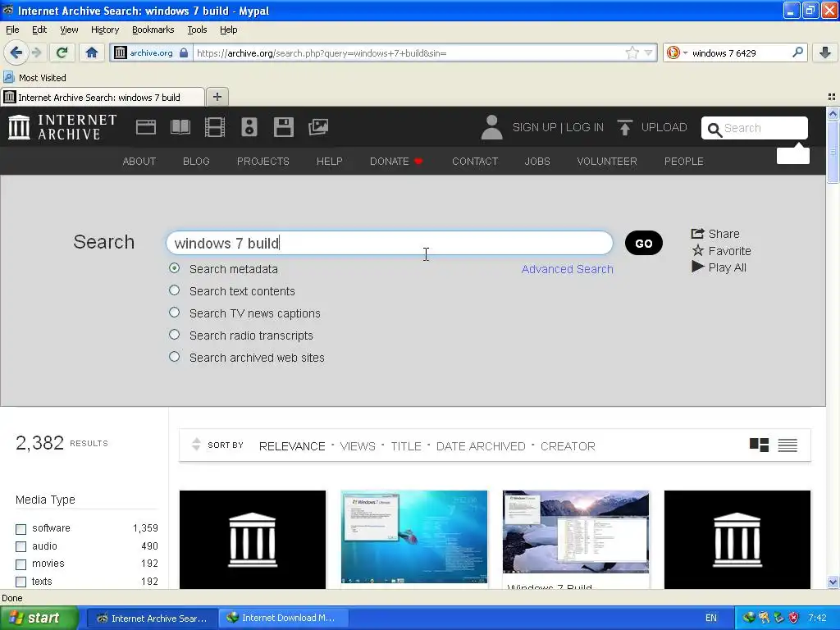The image size is (840, 630).
Task: Sort results by Views
Action: point(358,446)
